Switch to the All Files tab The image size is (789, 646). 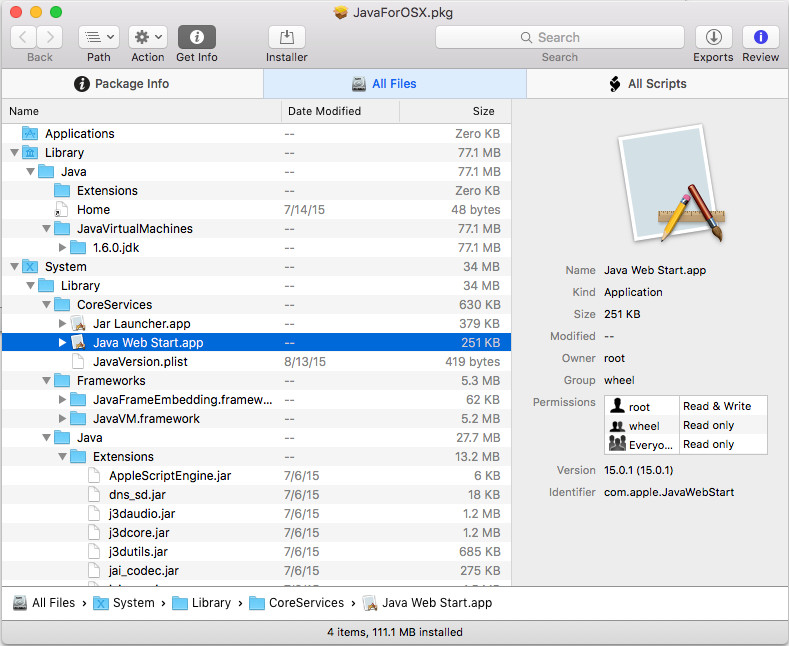pos(395,84)
